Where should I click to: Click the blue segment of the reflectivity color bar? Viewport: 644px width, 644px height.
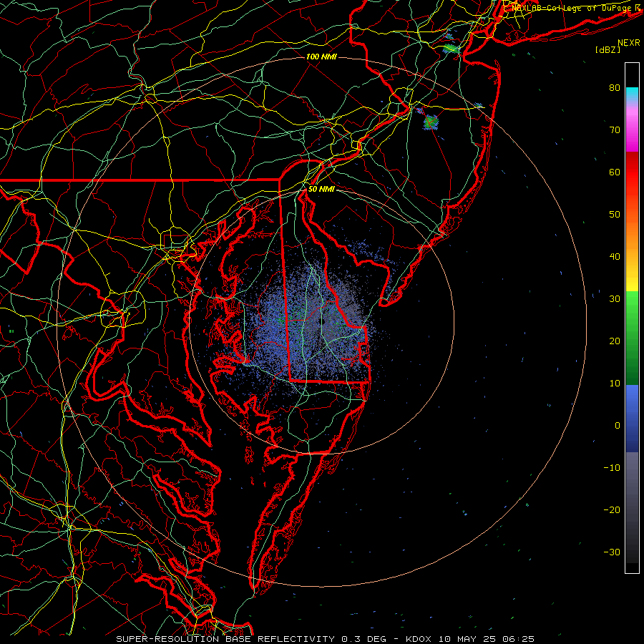632,419
